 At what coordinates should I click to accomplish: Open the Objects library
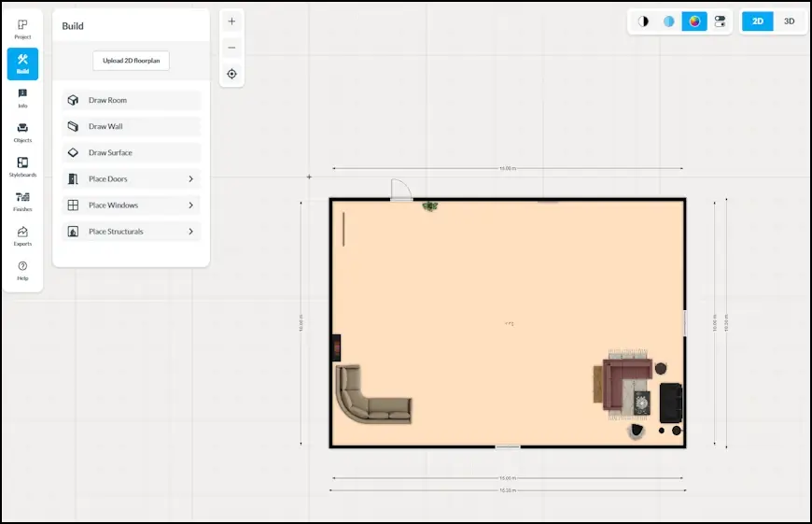[22, 133]
